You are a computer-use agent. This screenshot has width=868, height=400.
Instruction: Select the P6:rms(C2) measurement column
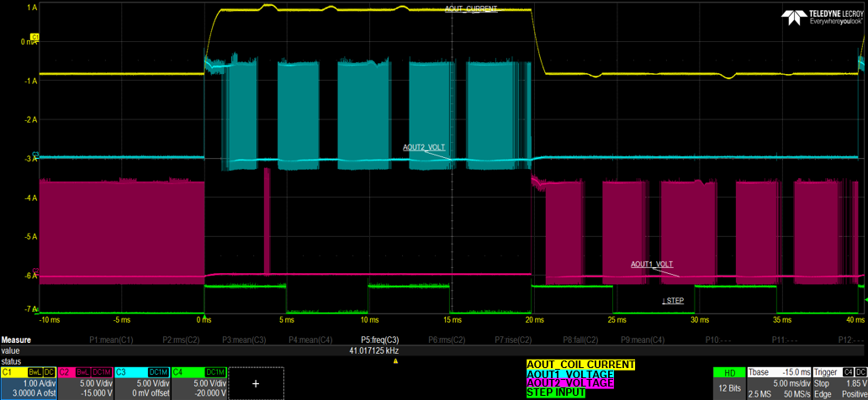coord(447,340)
